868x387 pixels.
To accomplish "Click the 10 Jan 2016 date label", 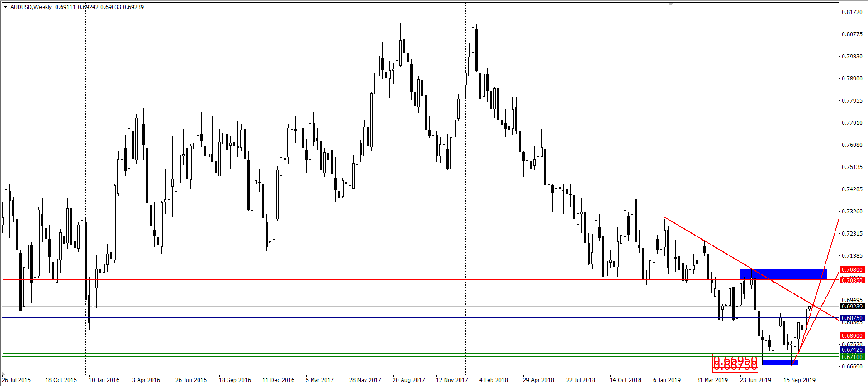I will pos(104,380).
